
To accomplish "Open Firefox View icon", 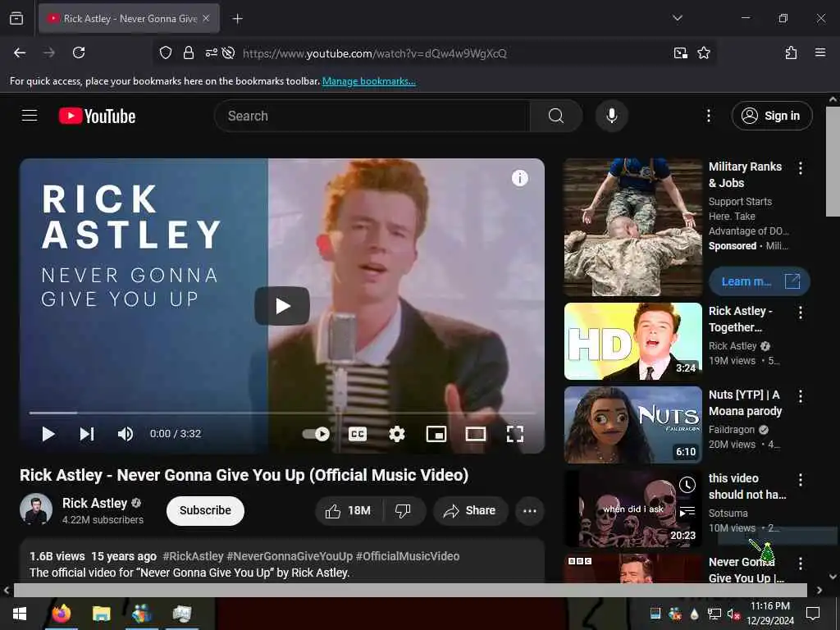I will tap(16, 19).
